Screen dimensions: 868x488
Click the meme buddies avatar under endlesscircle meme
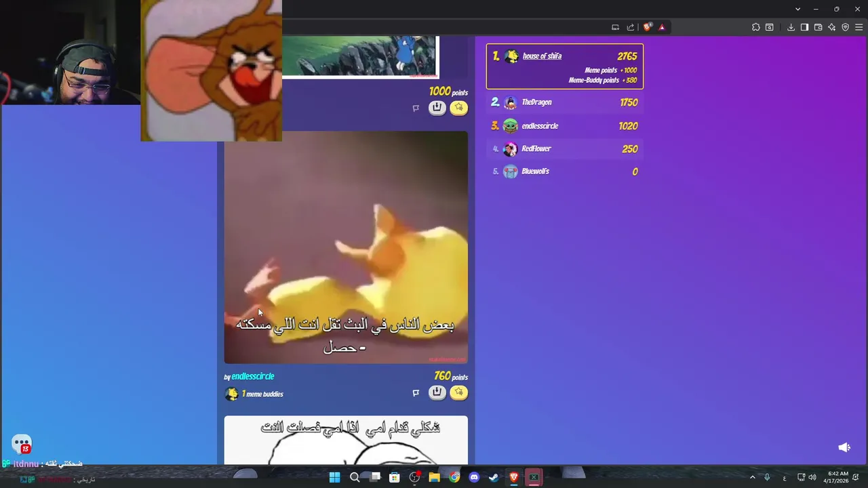click(x=232, y=394)
